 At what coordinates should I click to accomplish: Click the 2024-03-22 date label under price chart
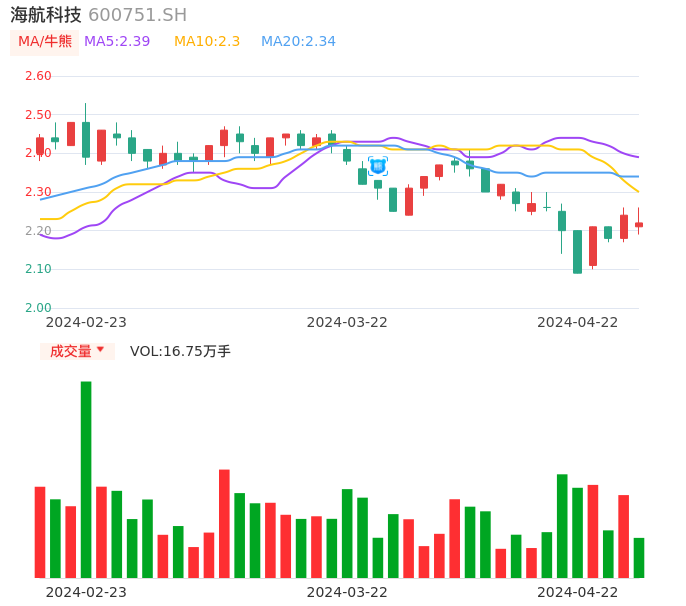point(347,323)
